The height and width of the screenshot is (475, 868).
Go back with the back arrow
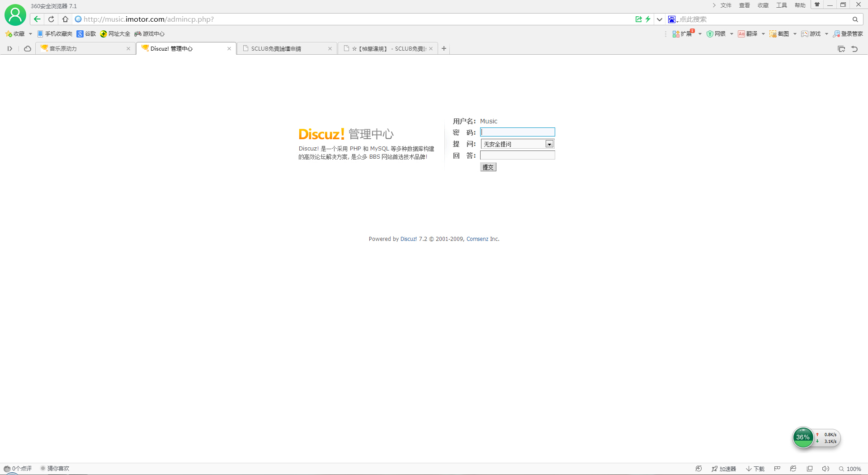[x=37, y=19]
